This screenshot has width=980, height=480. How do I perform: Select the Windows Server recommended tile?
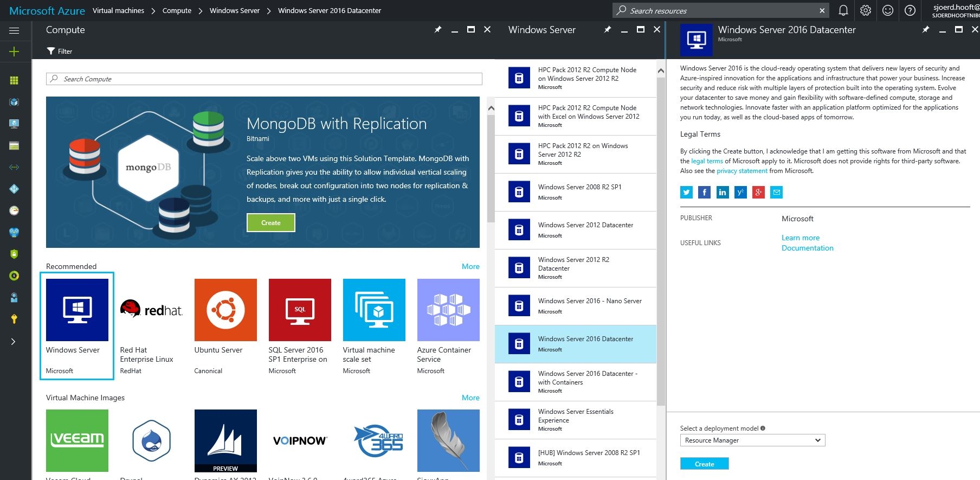(77, 326)
